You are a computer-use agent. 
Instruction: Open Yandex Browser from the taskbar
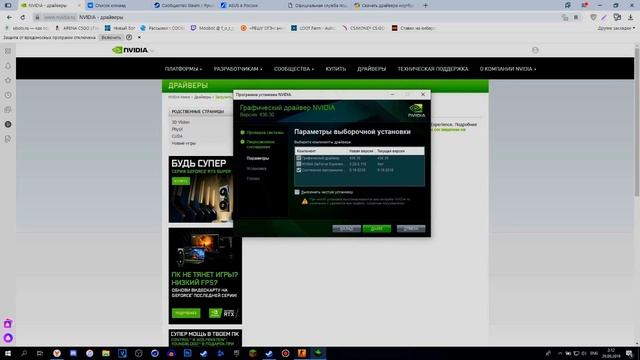pos(57,353)
